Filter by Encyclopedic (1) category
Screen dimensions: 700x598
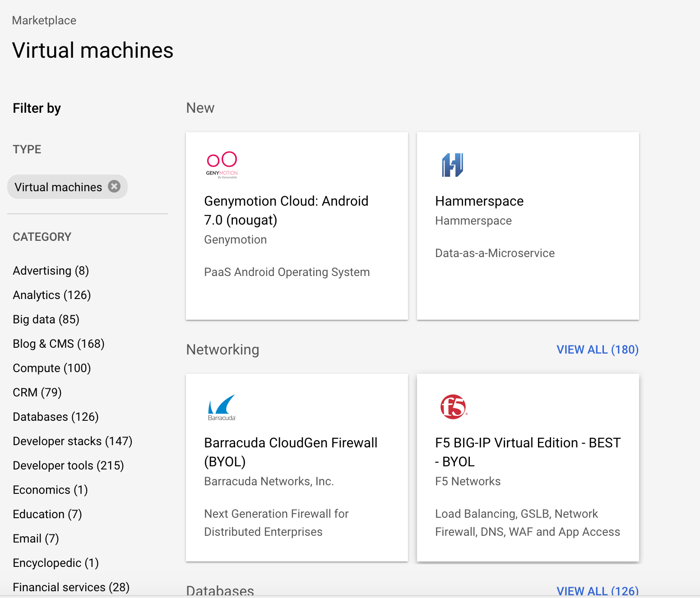56,563
